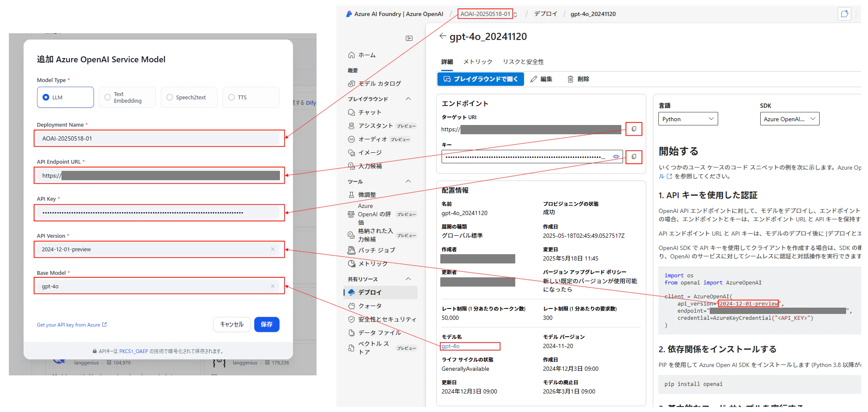Copy the ターゲット URI with the copy icon
This screenshot has width=868, height=412.
coord(634,129)
